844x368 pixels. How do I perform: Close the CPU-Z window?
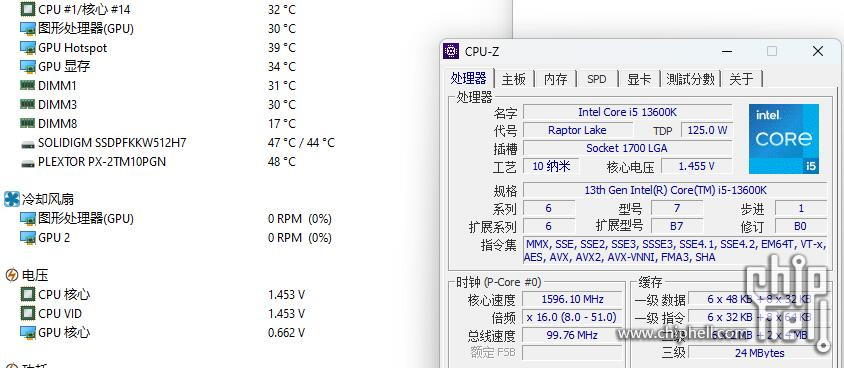tap(818, 51)
